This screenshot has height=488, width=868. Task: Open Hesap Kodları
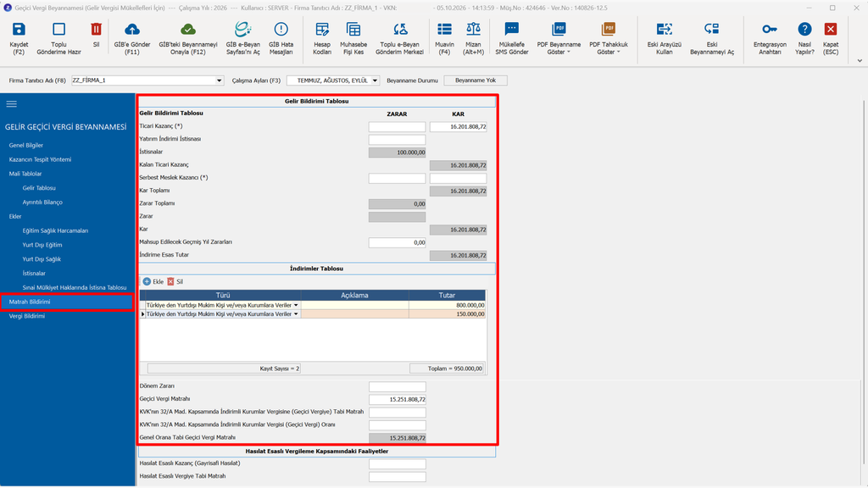pos(321,37)
